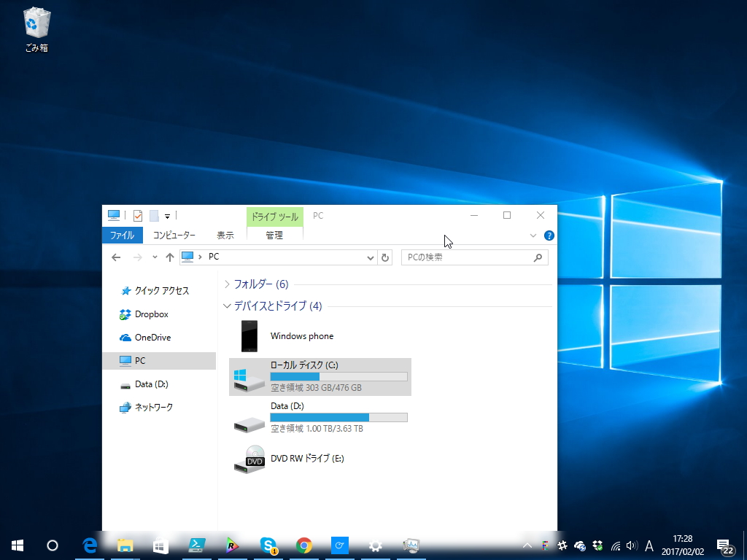747x560 pixels.
Task: Launch Microsoft Edge from the taskbar
Action: pos(90,545)
